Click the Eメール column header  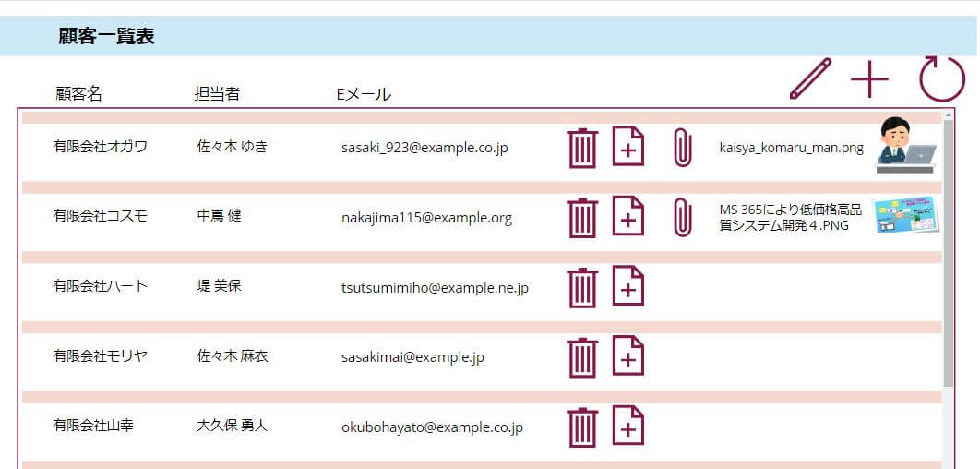click(x=364, y=94)
